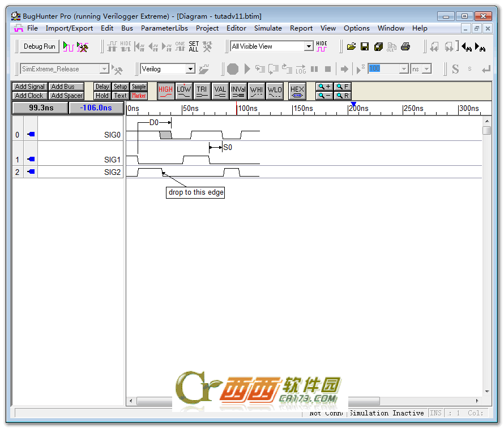Click the Save diskette icon
Image resolution: width=504 pixels, height=429 pixels.
tap(365, 46)
